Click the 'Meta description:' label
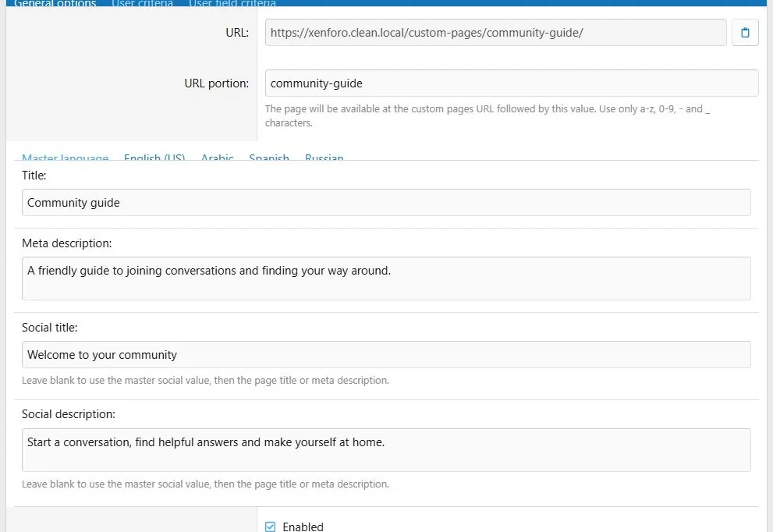 (x=66, y=243)
